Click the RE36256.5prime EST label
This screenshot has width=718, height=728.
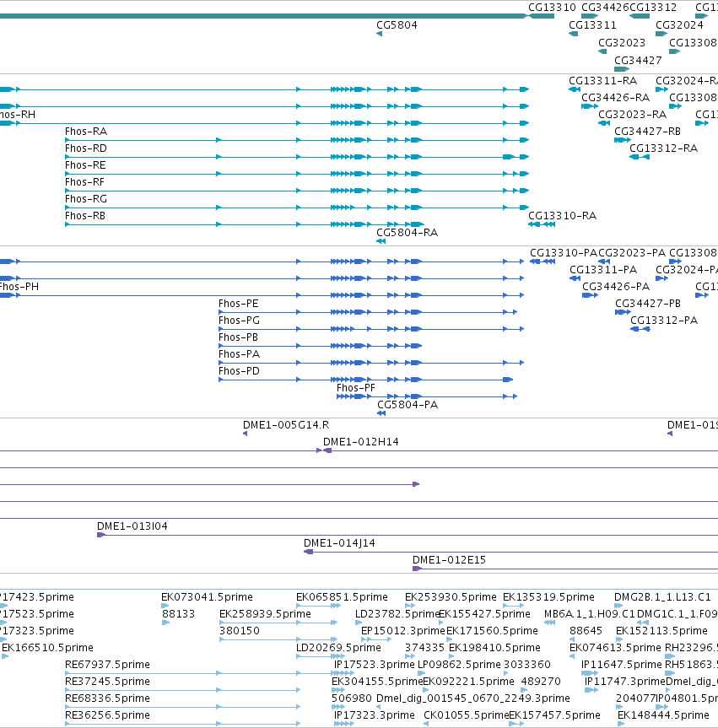pos(107,715)
